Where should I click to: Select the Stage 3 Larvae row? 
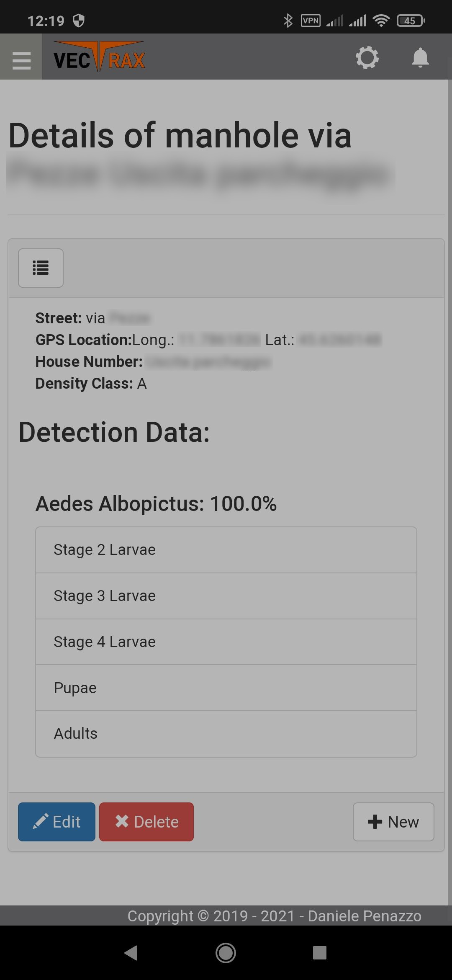[x=226, y=596]
